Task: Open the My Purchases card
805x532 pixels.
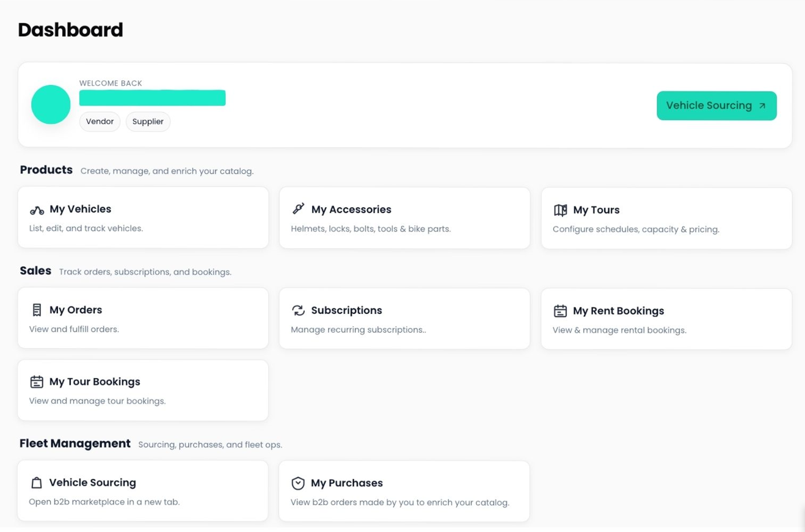Action: [x=404, y=490]
